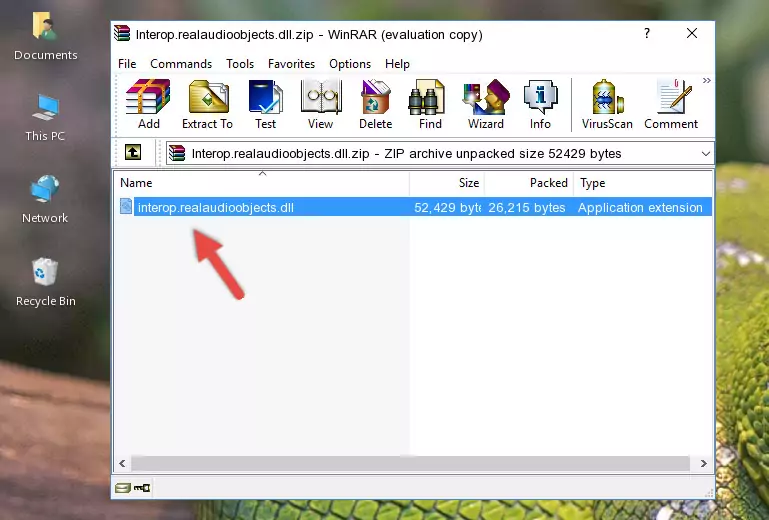769x520 pixels.
Task: Open the archive path dropdown
Action: pyautogui.click(x=705, y=154)
